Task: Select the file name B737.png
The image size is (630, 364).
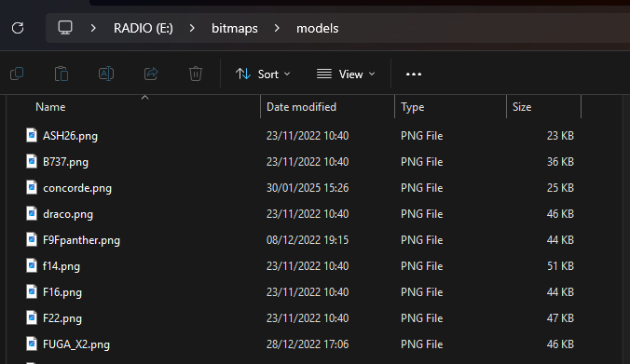Action: (x=65, y=162)
